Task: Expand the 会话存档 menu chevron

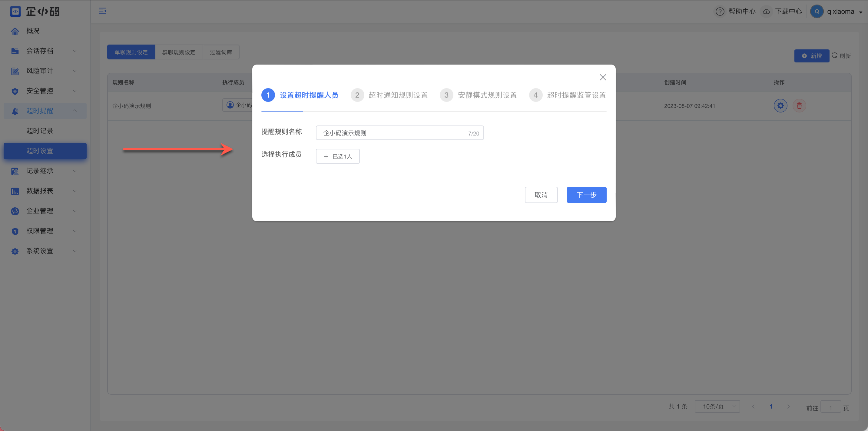Action: [x=75, y=51]
